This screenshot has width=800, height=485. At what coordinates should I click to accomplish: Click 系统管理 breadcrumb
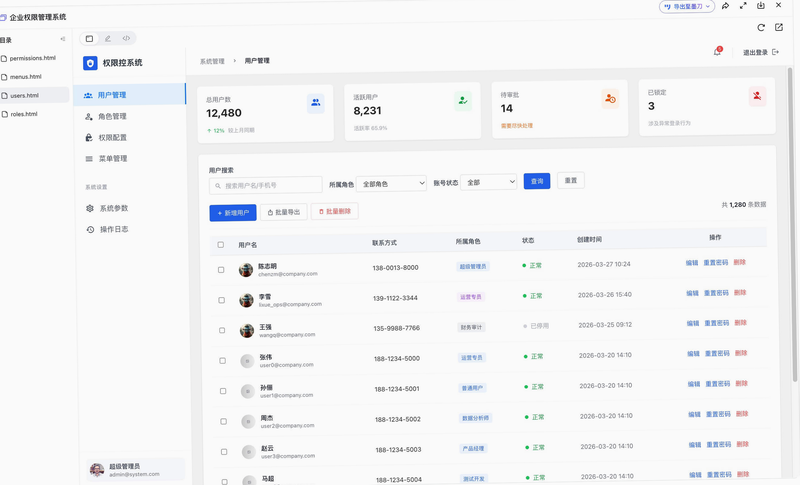pos(212,61)
